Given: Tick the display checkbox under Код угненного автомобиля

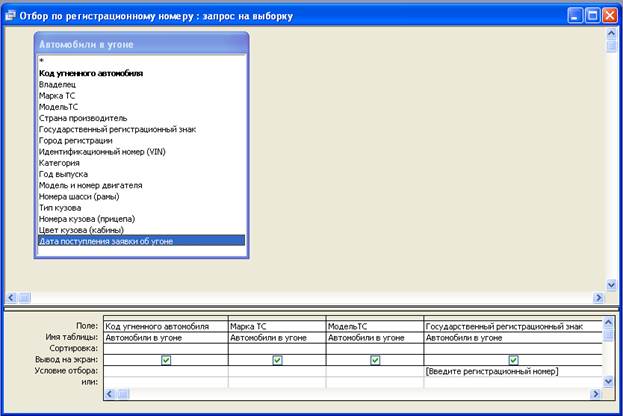Looking at the screenshot, I should pos(165,360).
